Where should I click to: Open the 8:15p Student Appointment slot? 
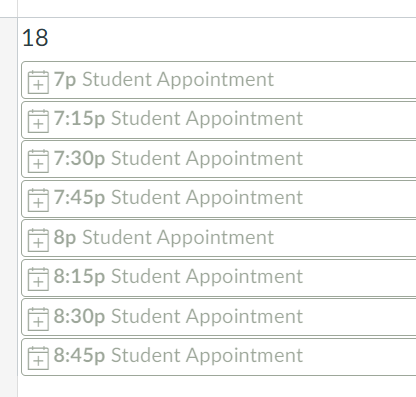click(x=219, y=277)
